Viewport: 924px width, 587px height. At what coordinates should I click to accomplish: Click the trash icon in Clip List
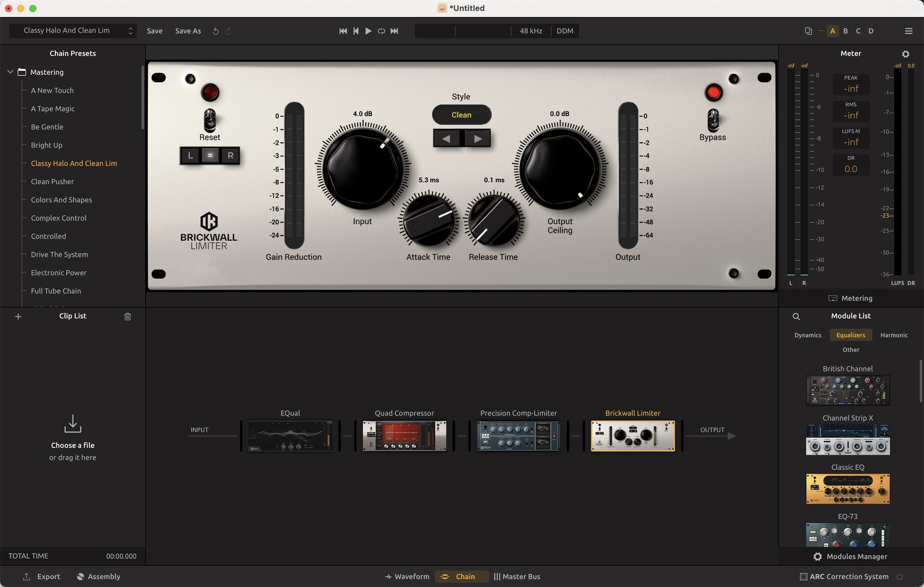point(128,316)
